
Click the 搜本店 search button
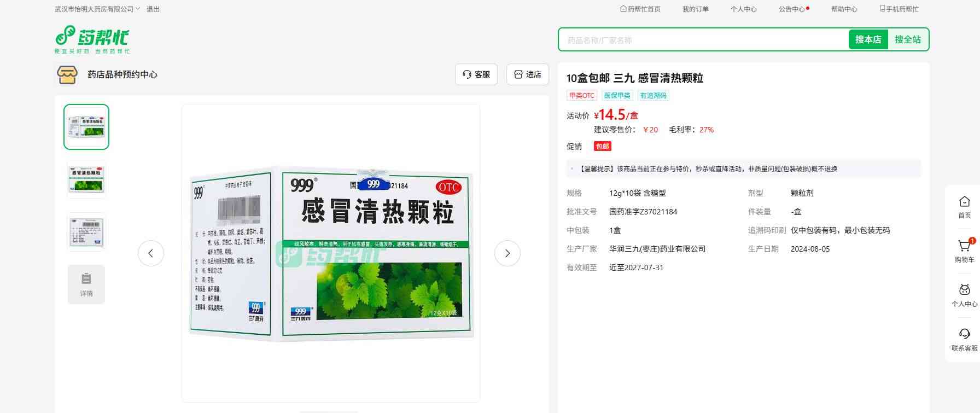point(868,39)
